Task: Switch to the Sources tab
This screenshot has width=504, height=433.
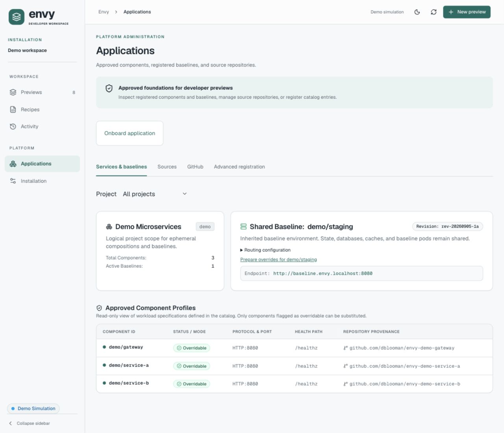Action: 167,167
